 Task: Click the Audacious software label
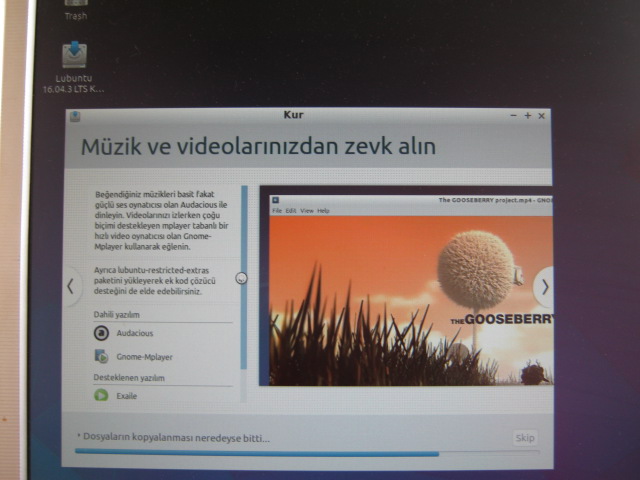(x=135, y=333)
